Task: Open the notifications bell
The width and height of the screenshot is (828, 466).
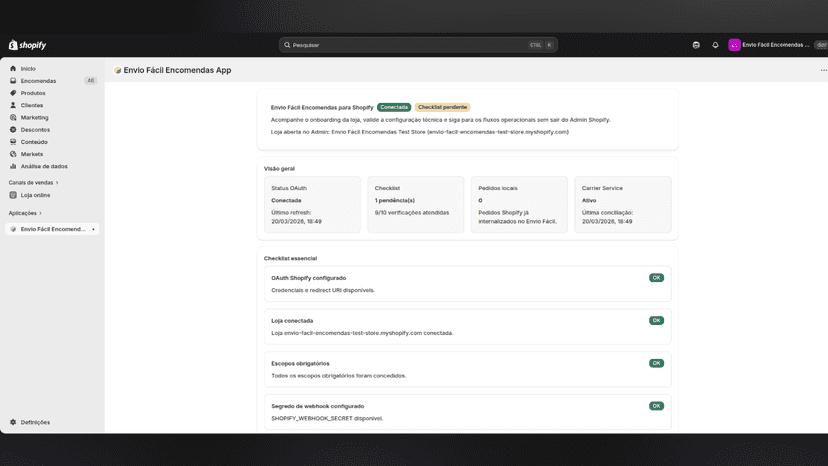Action: point(715,45)
